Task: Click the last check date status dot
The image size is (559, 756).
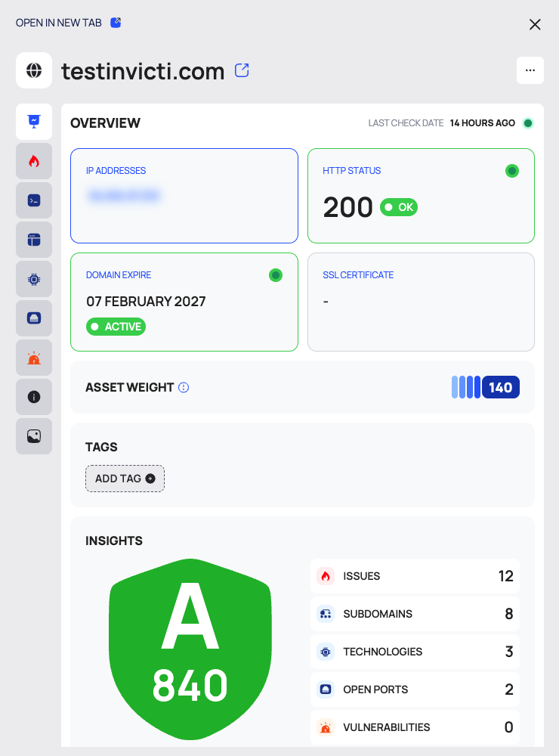Action: (x=528, y=123)
